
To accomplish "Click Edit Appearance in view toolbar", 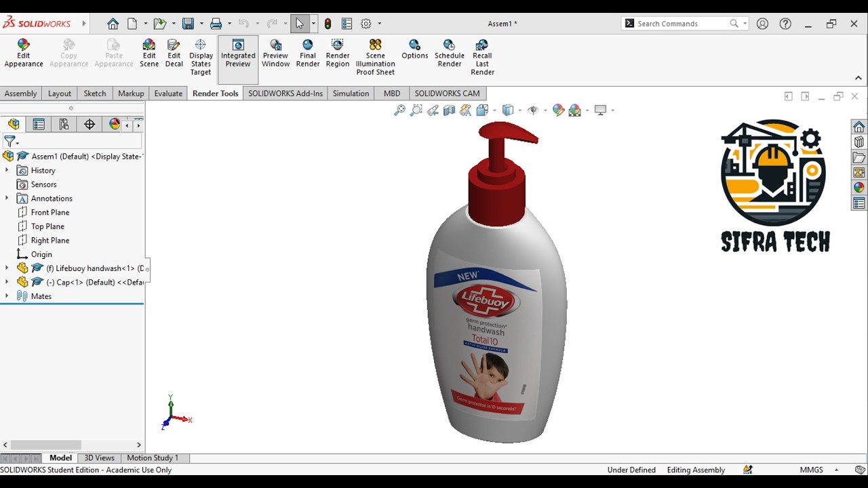I will coord(558,110).
